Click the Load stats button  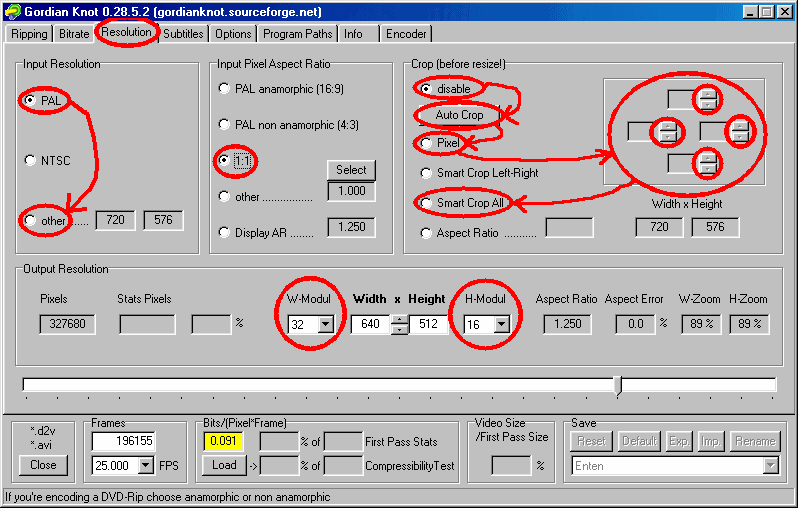click(224, 465)
